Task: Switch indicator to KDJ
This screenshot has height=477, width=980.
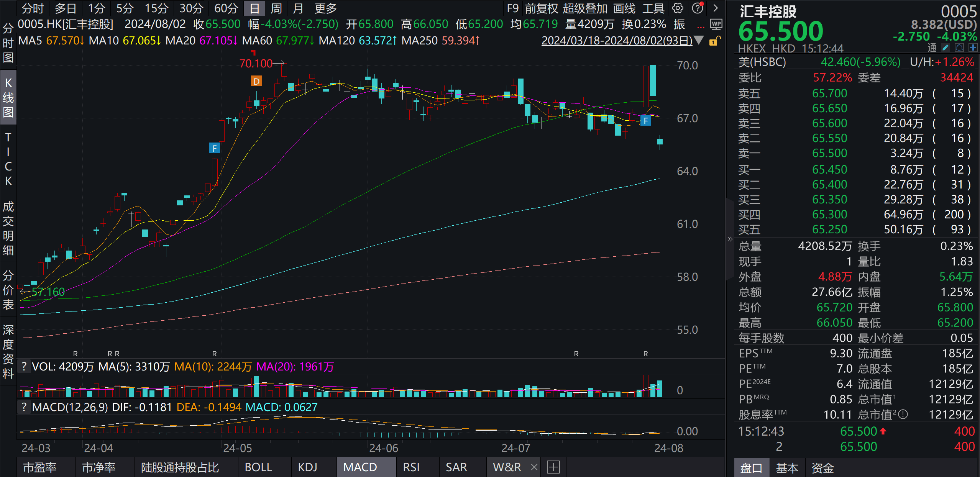Action: 307,467
